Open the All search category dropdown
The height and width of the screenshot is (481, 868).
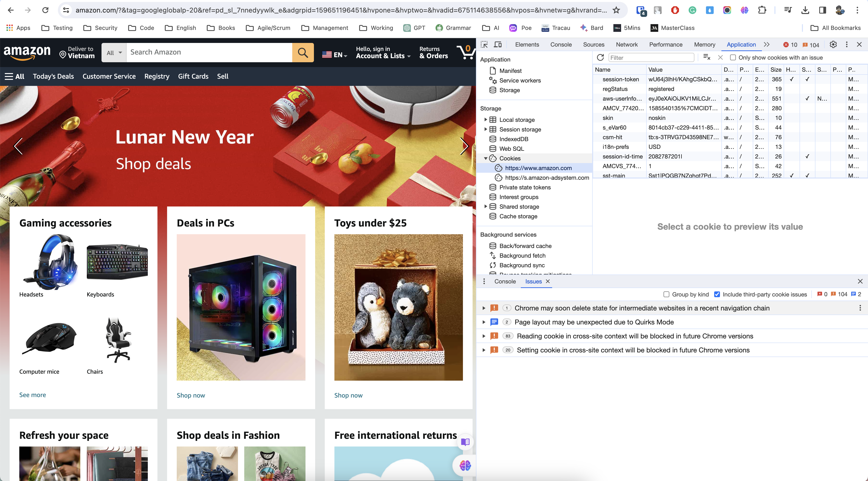click(114, 52)
